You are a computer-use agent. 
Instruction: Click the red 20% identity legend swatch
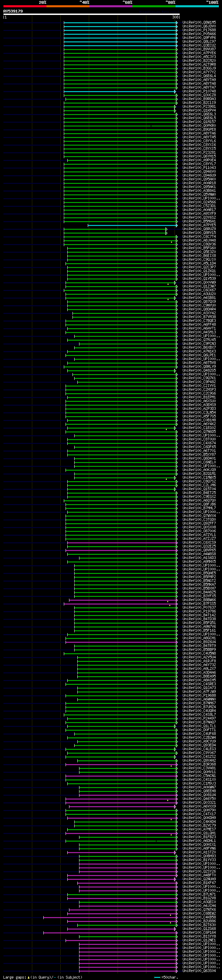(x=25, y=6)
